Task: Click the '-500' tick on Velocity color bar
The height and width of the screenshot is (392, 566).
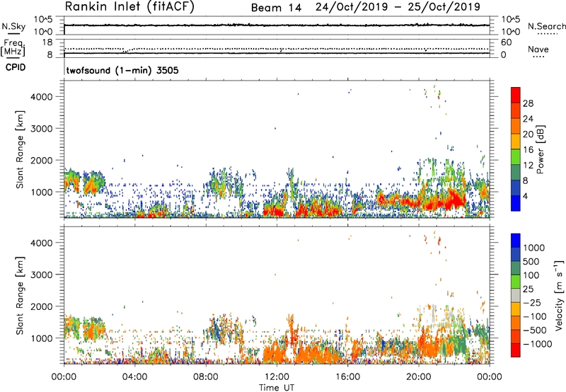Action: pyautogui.click(x=535, y=330)
